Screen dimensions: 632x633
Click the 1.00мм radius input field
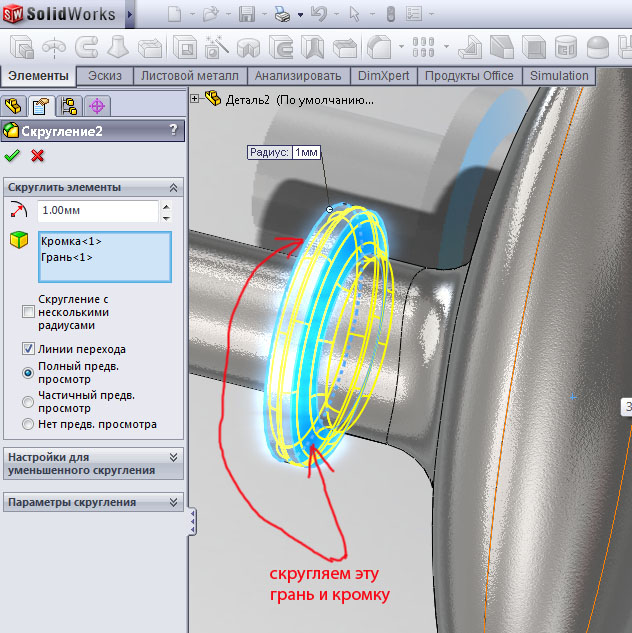tap(97, 211)
